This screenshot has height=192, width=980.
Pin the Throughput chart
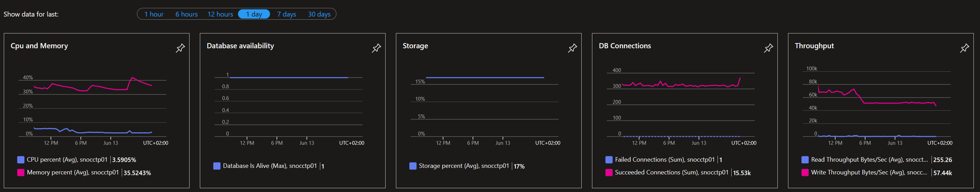(x=965, y=48)
